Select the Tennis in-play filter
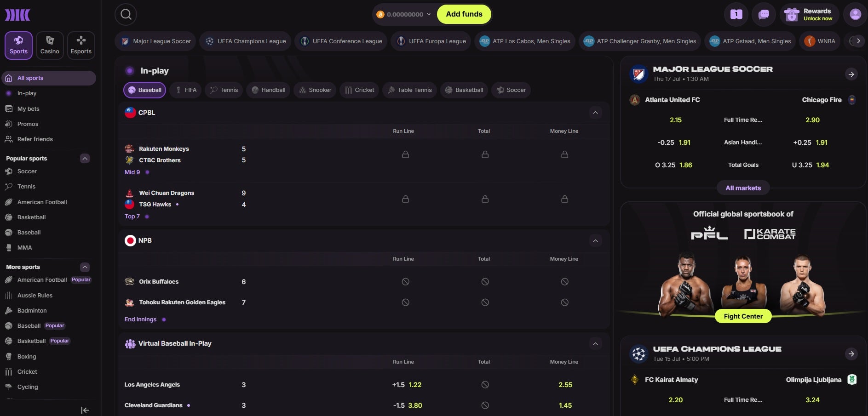868x416 pixels. click(x=224, y=90)
